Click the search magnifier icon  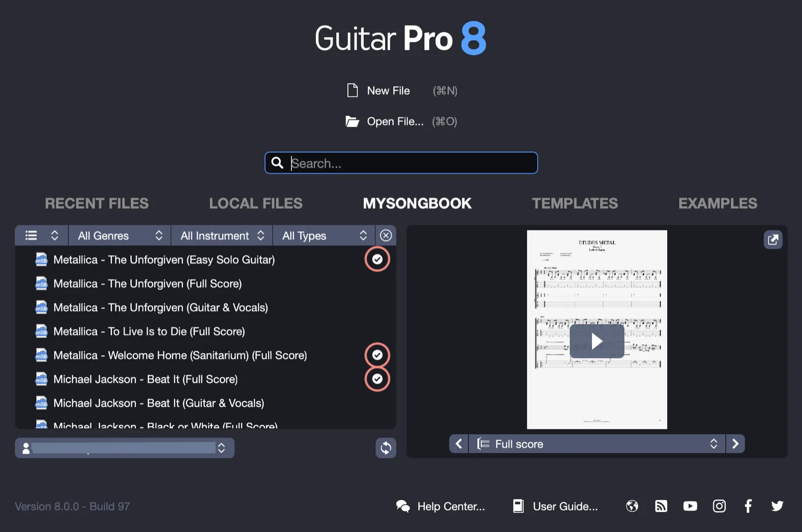(277, 163)
